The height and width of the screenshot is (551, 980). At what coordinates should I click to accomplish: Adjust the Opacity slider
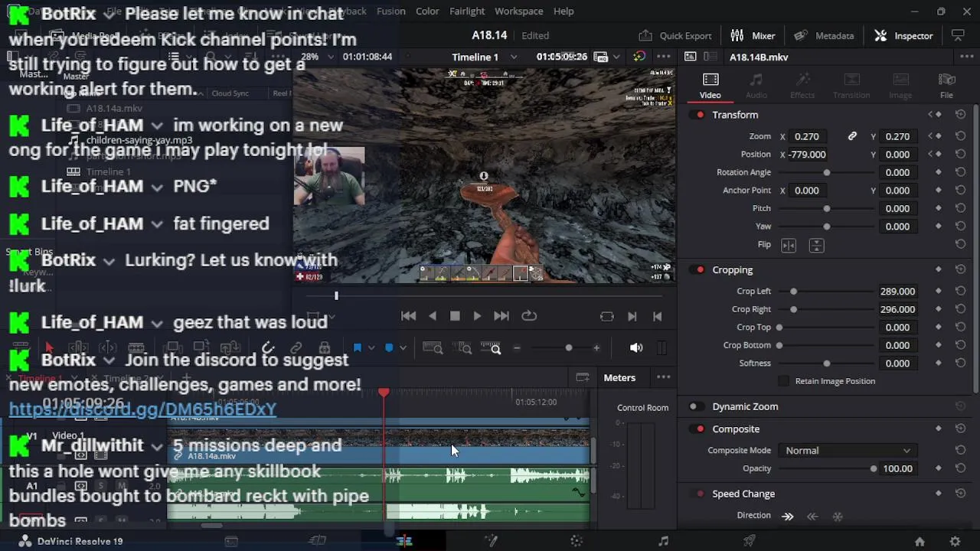tap(826, 469)
